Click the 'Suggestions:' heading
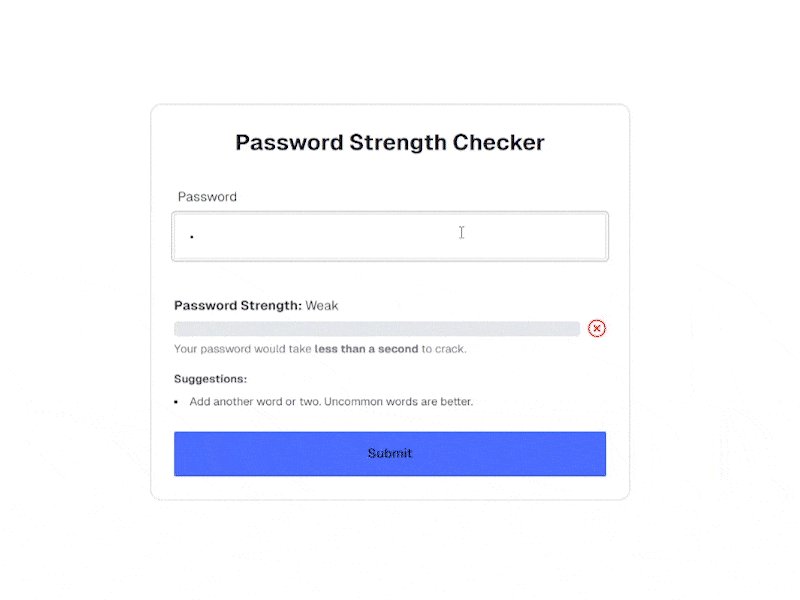 pos(210,379)
